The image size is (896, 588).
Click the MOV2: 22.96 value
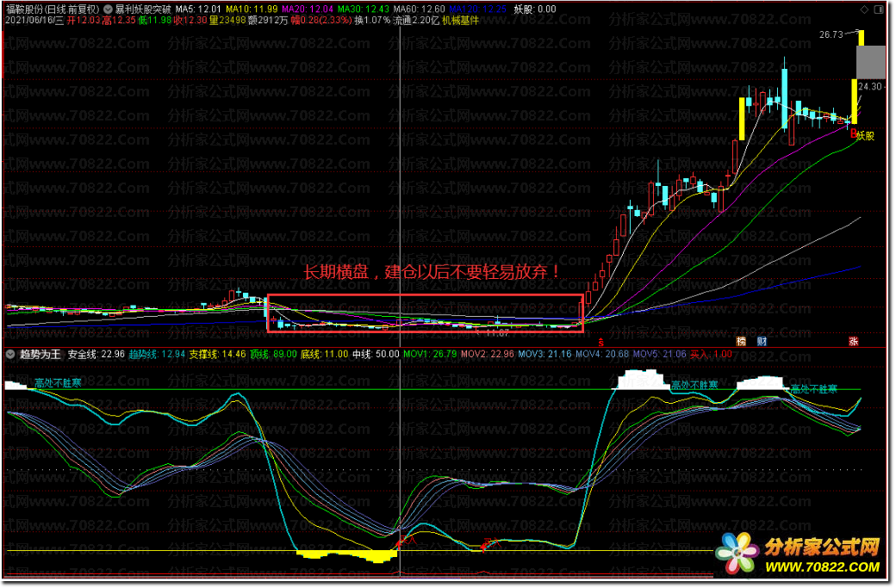pyautogui.click(x=488, y=355)
